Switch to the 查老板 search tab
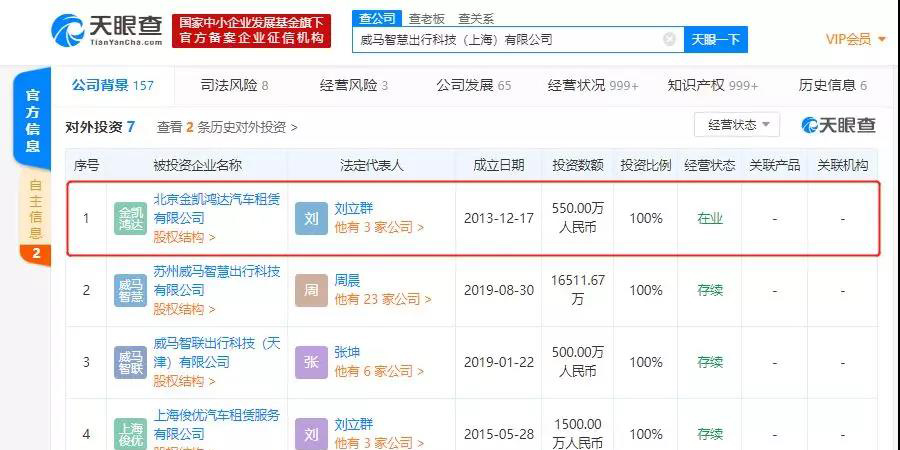900x450 pixels. [x=426, y=19]
